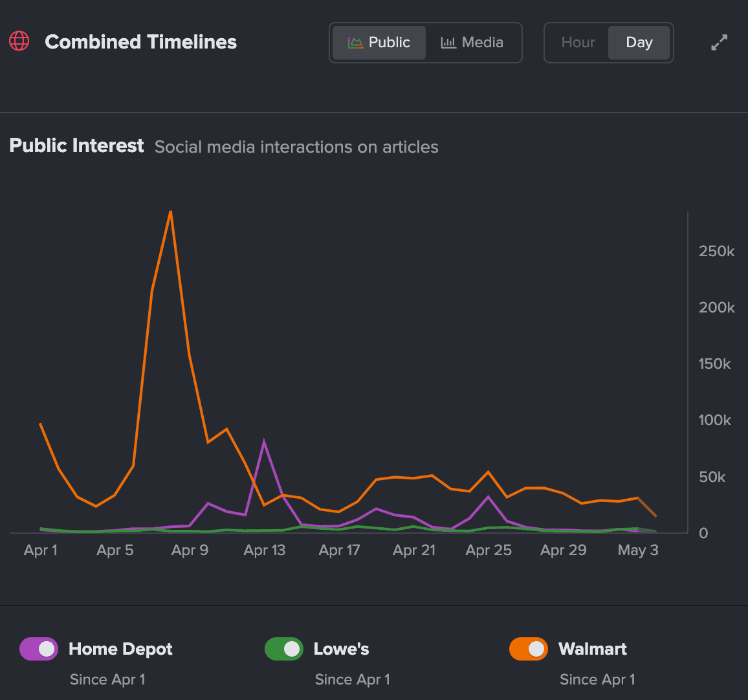
Task: Click the Home Depot legend label text
Action: click(x=120, y=649)
